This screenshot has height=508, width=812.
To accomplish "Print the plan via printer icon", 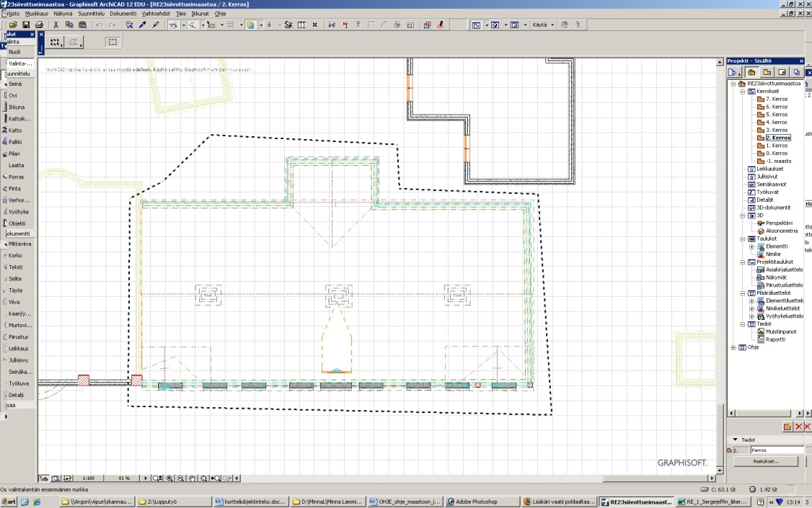I will coord(39,24).
